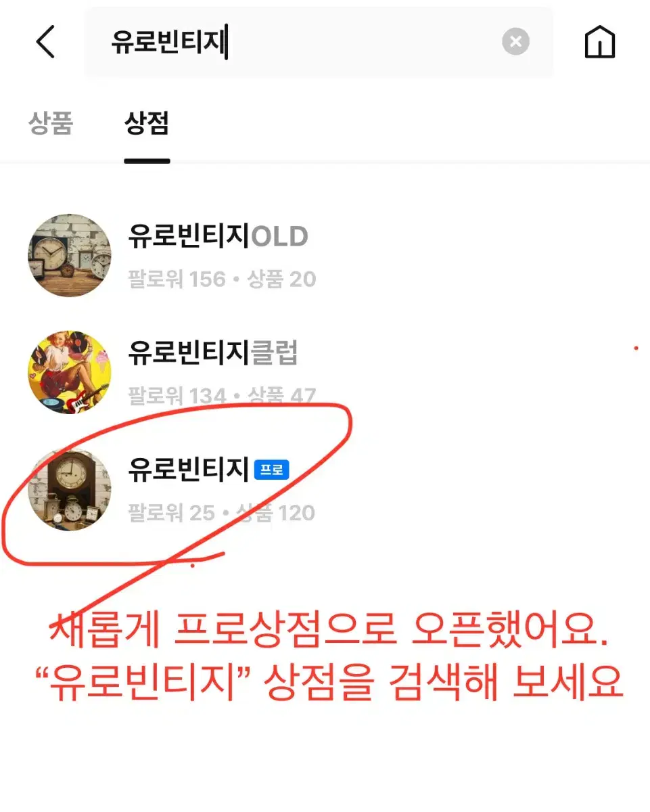Viewport: 650px width, 812px height.
Task: Open the 유로빈티지OLD shop name
Action: (x=218, y=236)
